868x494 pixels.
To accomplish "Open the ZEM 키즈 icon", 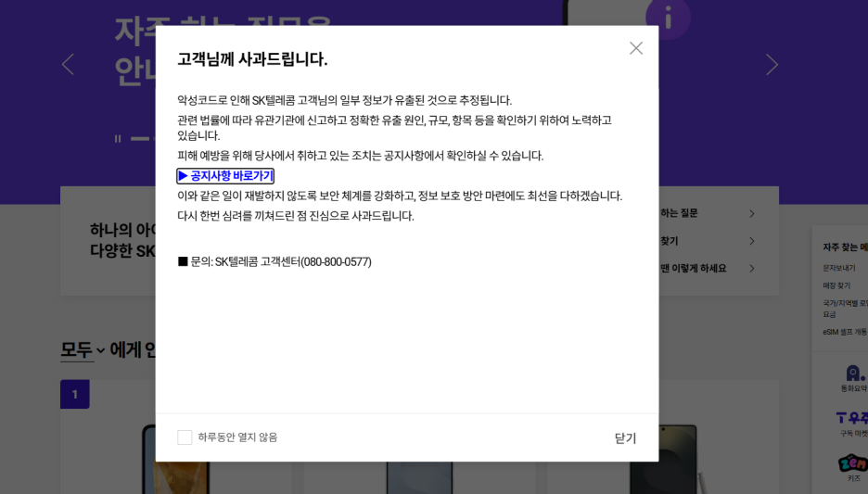I will pyautogui.click(x=853, y=468).
